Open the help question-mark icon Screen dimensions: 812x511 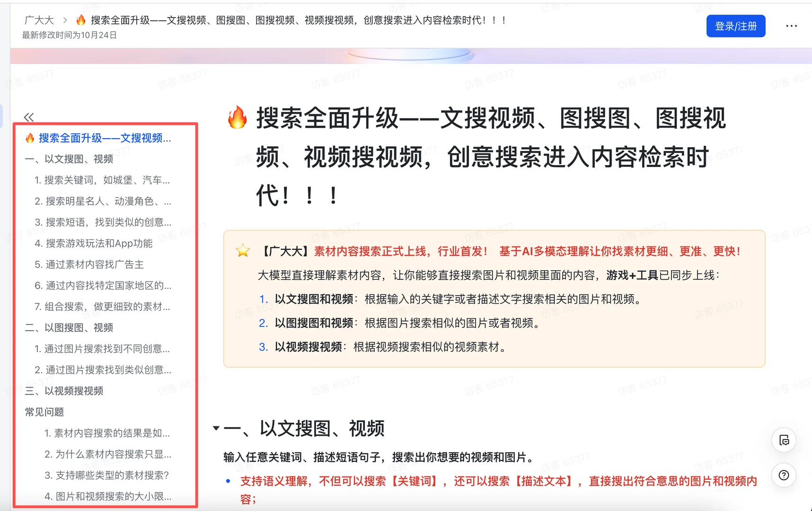tap(784, 476)
